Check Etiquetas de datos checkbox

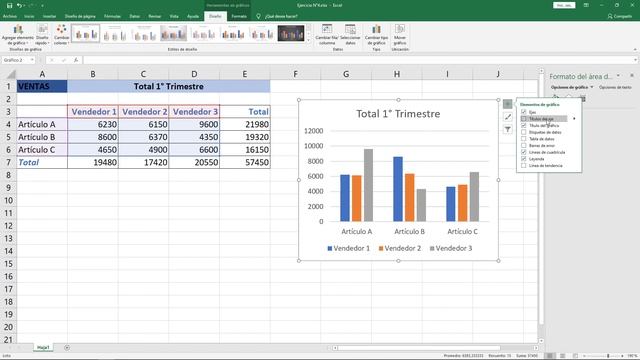[x=524, y=132]
